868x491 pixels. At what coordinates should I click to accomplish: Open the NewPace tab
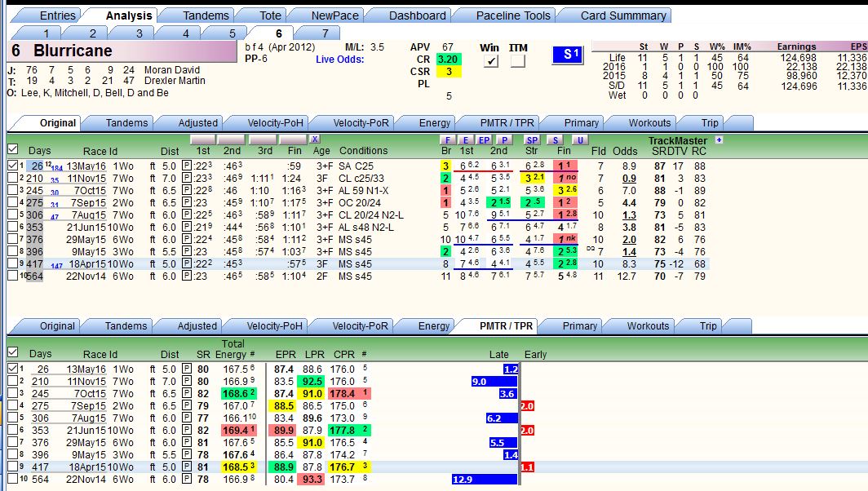pos(334,15)
